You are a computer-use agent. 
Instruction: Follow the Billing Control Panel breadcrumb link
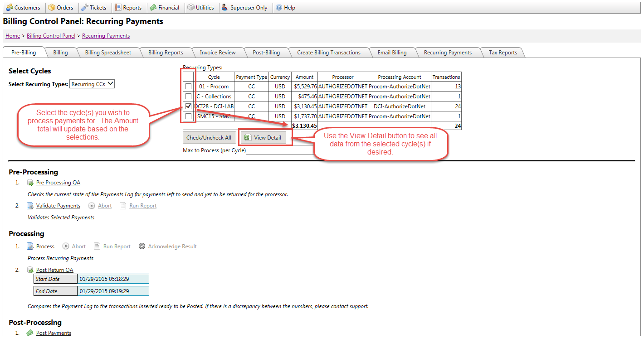point(51,36)
